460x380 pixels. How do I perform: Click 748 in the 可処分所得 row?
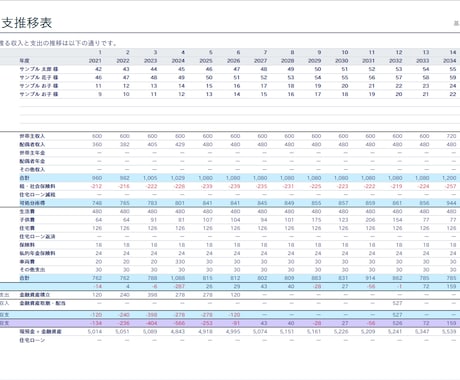click(97, 203)
